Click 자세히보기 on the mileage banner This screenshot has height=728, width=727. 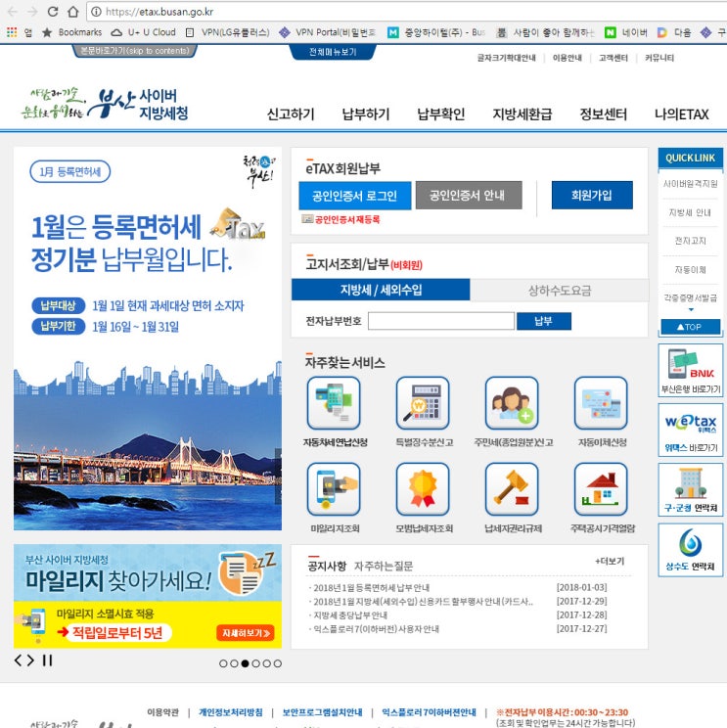(246, 633)
